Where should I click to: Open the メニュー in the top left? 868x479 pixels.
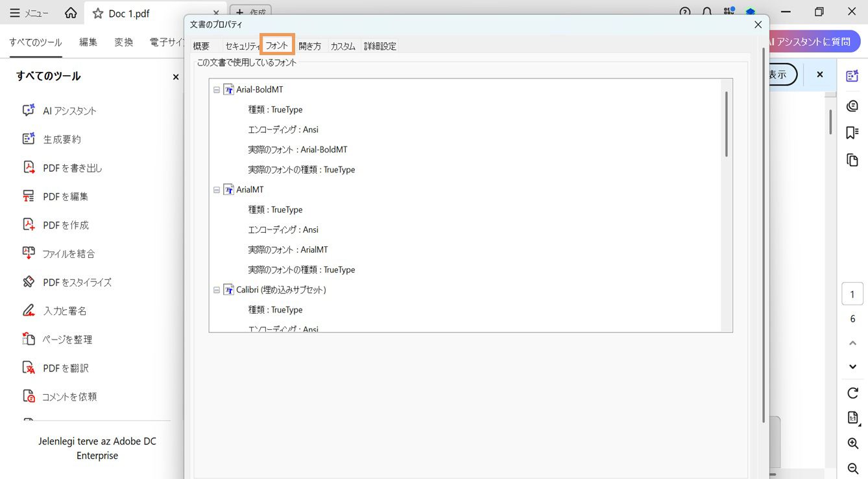(x=29, y=12)
